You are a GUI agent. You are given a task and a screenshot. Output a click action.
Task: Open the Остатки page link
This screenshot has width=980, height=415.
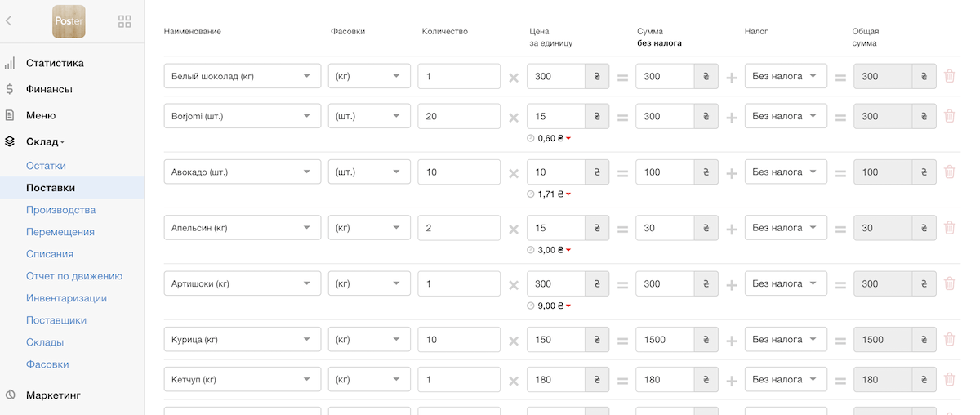46,166
